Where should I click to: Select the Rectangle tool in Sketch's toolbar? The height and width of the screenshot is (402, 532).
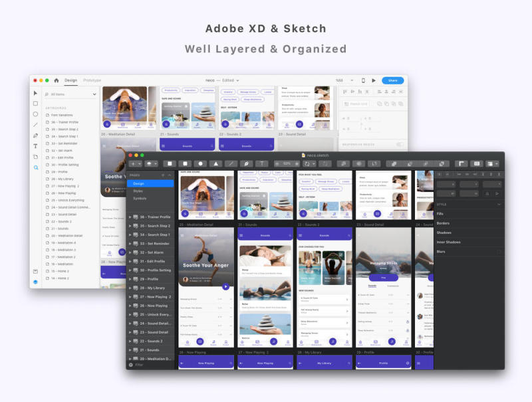pos(168,163)
